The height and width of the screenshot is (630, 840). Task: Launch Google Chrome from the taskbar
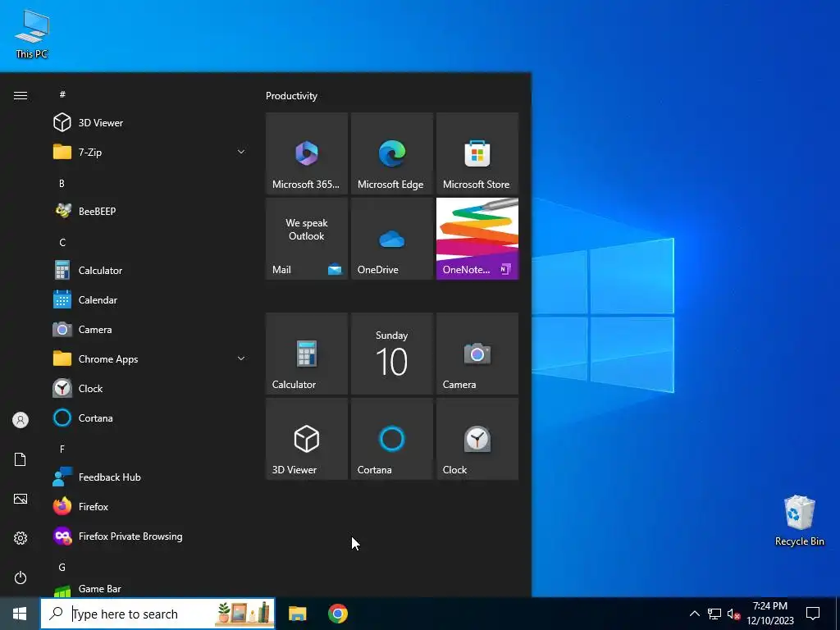pos(337,614)
